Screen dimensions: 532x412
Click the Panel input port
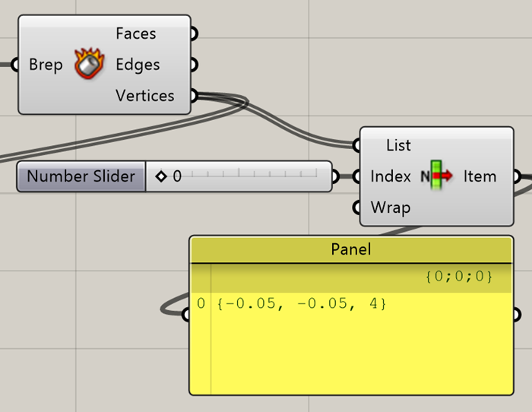tap(188, 314)
